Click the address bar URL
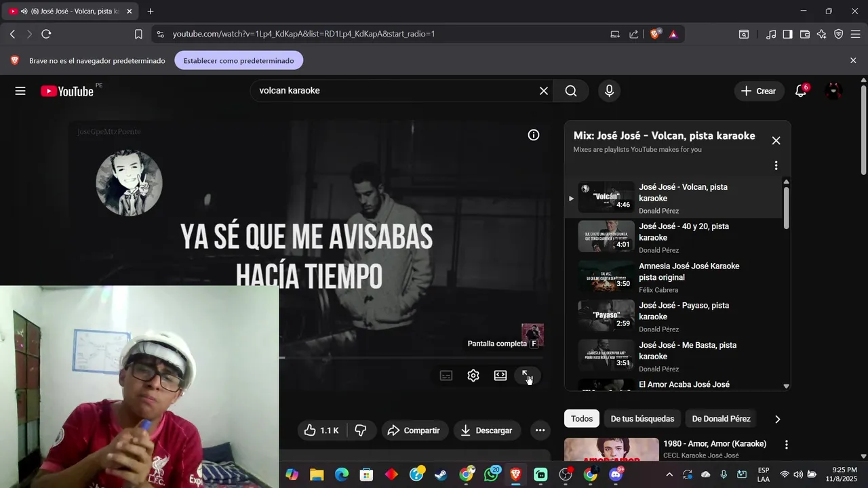This screenshot has width=868, height=488. click(x=304, y=34)
